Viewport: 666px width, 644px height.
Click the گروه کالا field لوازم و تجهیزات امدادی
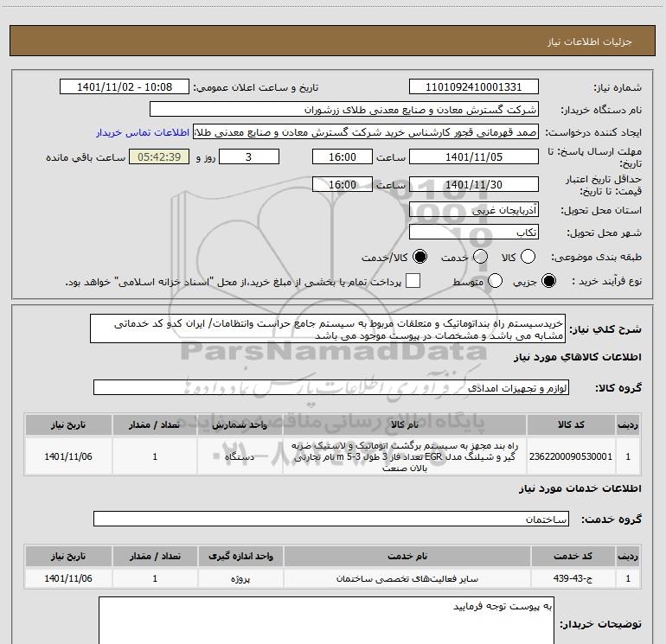(331, 387)
